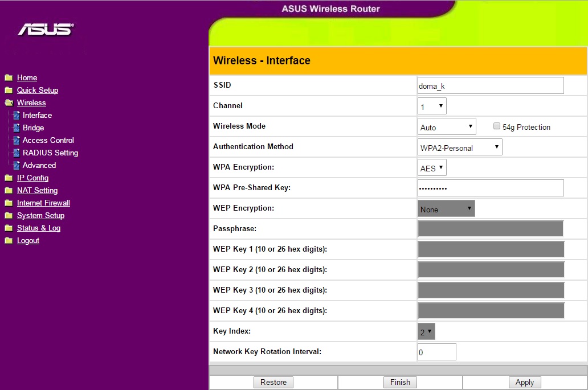Image resolution: width=588 pixels, height=390 pixels.
Task: Click the ASUS logo
Action: tap(46, 29)
